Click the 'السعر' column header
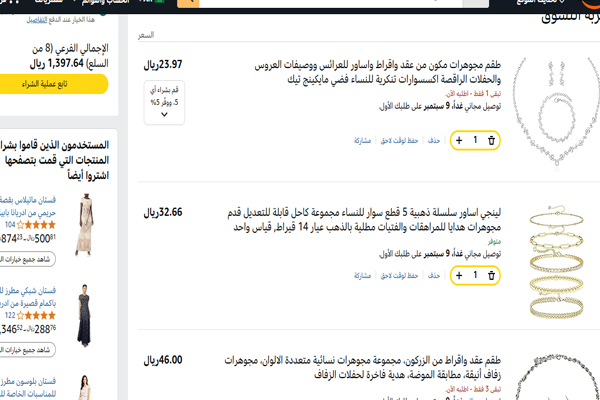Image resolution: width=600 pixels, height=400 pixels. [x=146, y=35]
